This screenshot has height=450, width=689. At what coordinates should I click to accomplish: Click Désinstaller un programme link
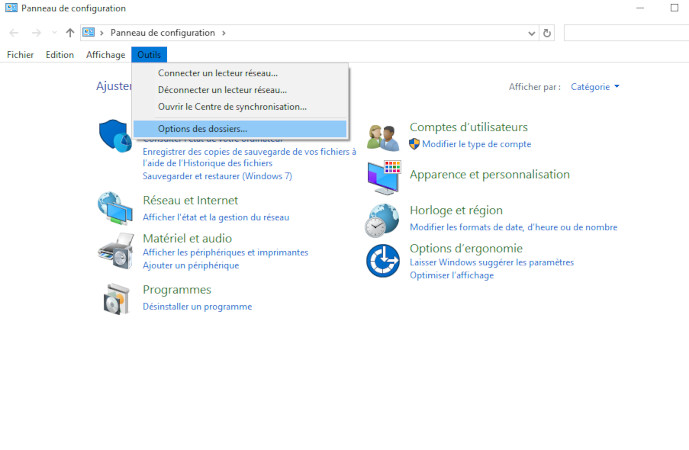point(197,307)
